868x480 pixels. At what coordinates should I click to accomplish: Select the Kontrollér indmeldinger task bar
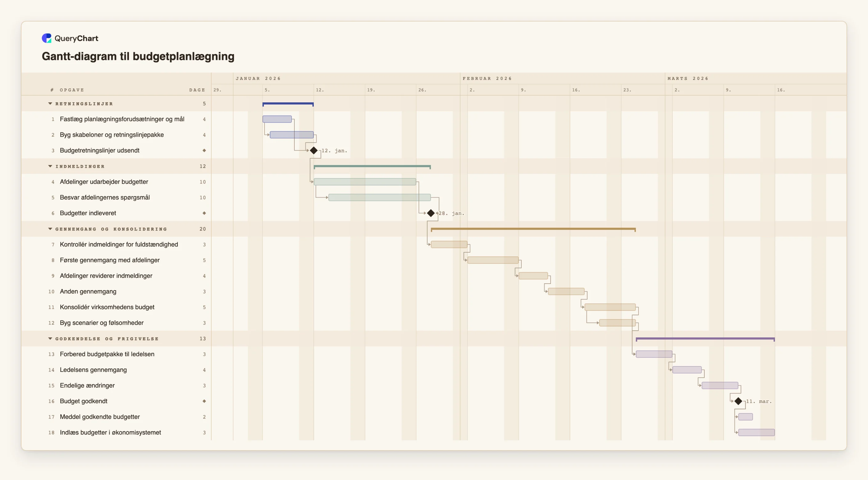click(x=449, y=244)
